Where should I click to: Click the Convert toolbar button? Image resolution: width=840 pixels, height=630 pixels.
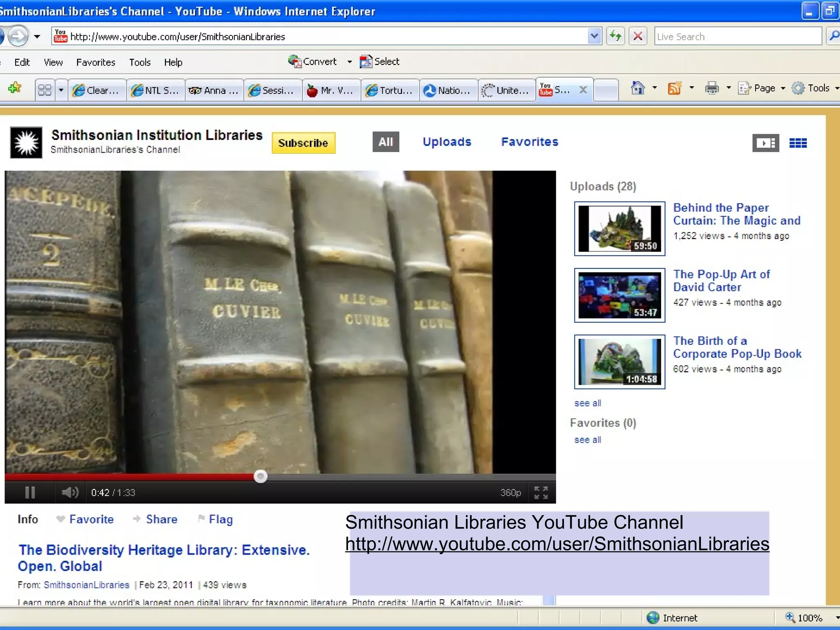coord(313,62)
